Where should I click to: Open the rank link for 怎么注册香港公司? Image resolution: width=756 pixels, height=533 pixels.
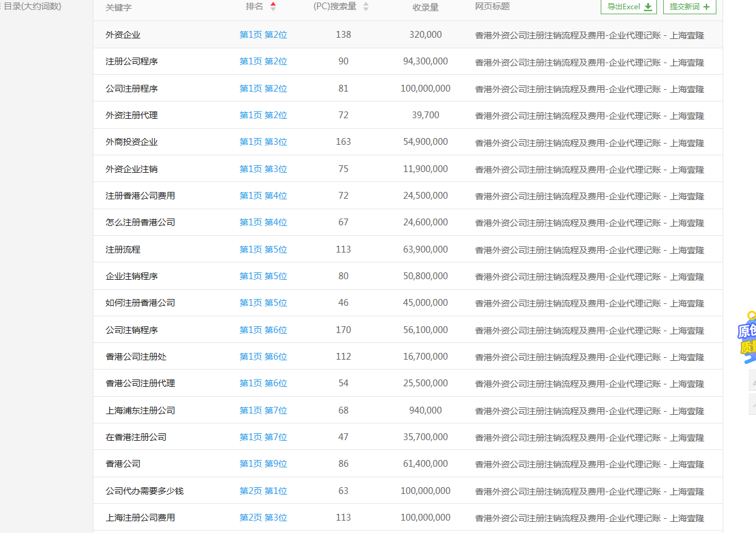(263, 222)
